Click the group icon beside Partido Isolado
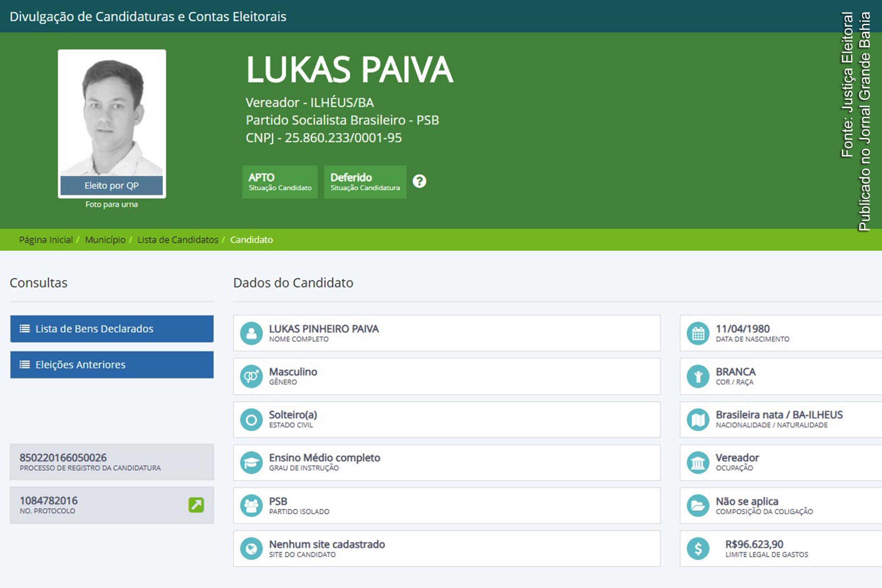This screenshot has height=588, width=882. pos(251,506)
